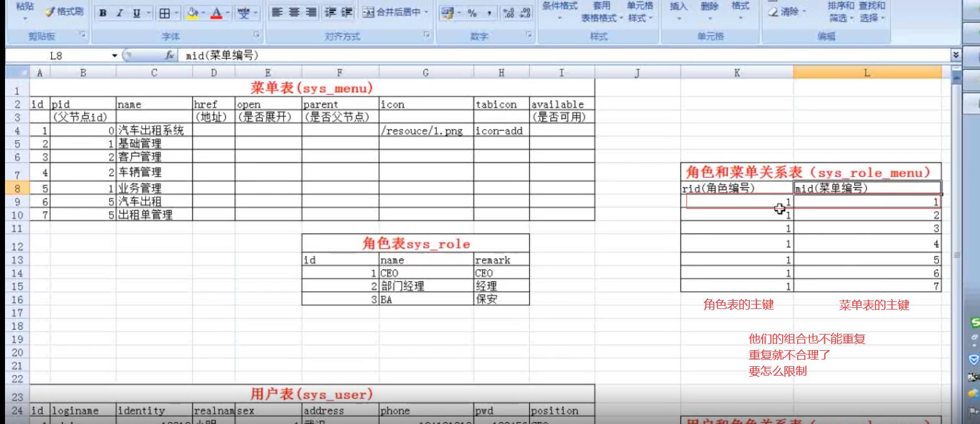Open the 条件格式 conditional formatting menu
This screenshot has height=424, width=980.
(560, 11)
